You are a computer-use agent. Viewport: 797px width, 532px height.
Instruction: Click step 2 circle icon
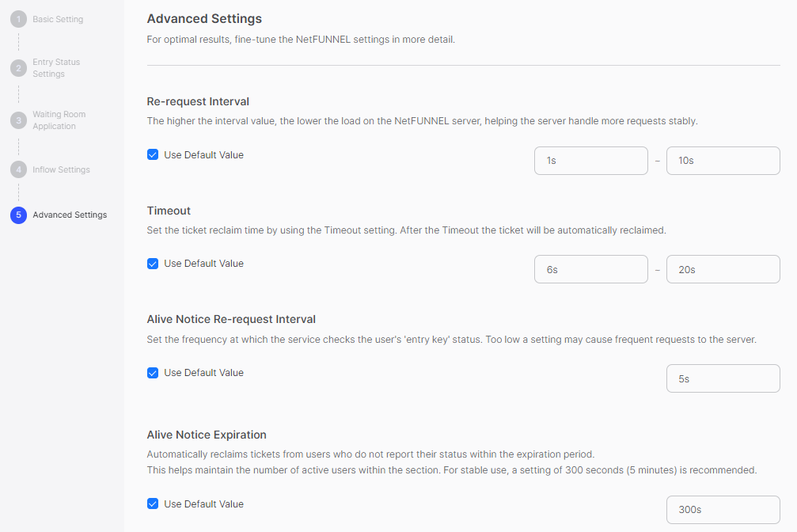tap(18, 68)
